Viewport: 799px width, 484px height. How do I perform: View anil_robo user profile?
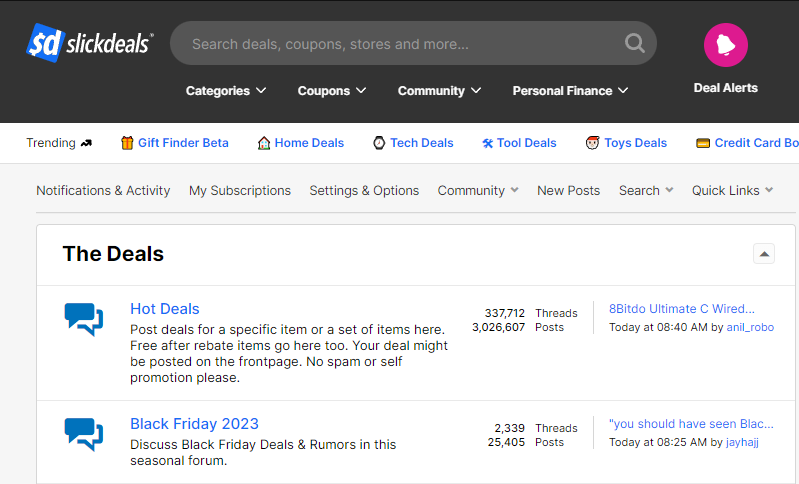tap(749, 327)
